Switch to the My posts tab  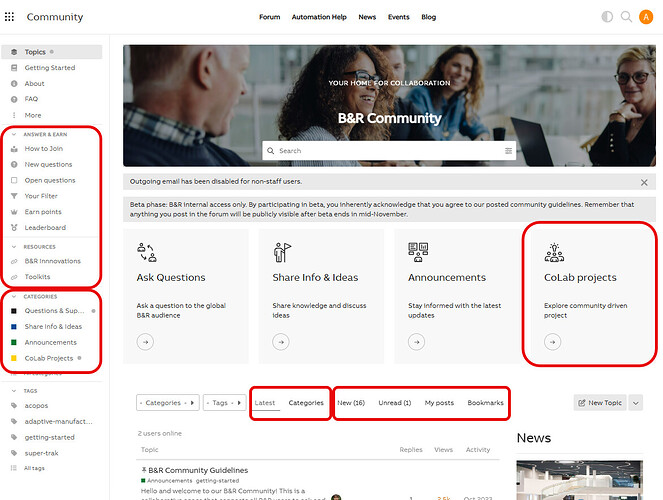tap(439, 403)
